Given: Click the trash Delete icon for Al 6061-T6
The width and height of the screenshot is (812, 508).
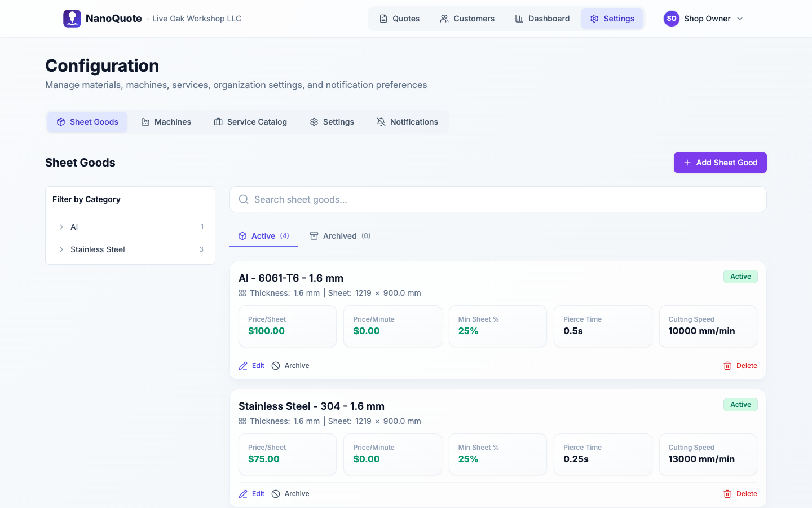Looking at the screenshot, I should [727, 366].
